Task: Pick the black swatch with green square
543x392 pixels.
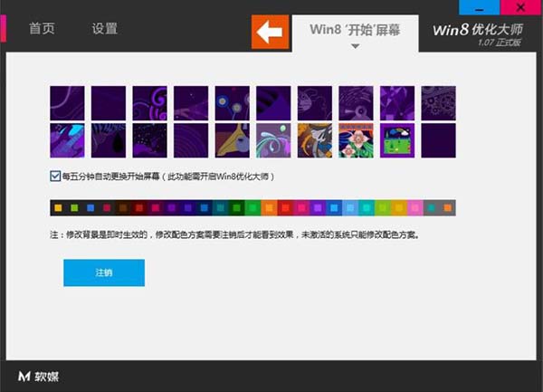Action: tap(74, 208)
